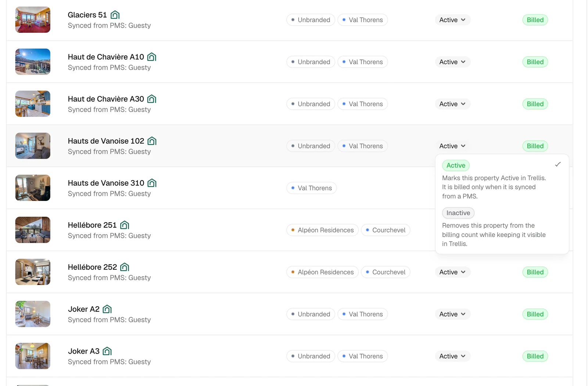Click the Billed badge for Joker A2

[x=535, y=314]
